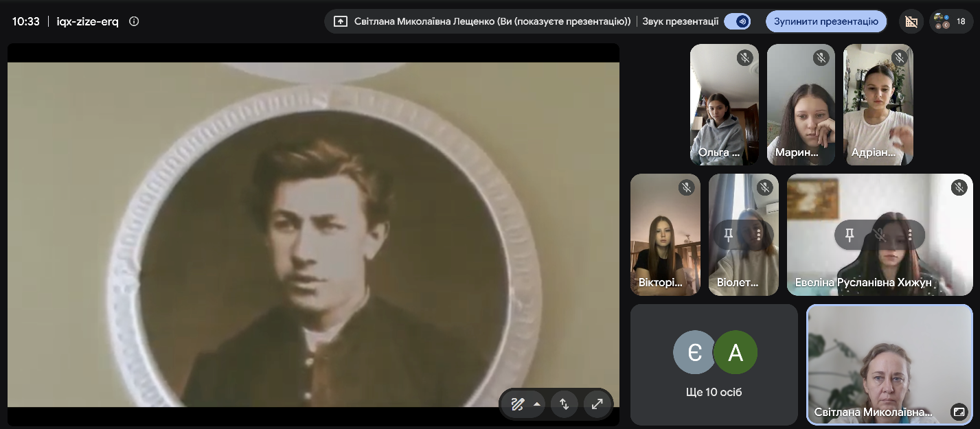Open the participants list showing 18
980x429 pixels.
click(951, 21)
